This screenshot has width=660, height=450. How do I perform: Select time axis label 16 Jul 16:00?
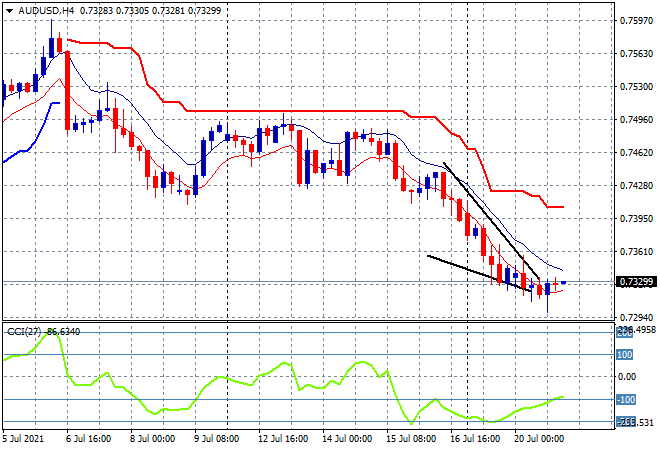coord(475,439)
